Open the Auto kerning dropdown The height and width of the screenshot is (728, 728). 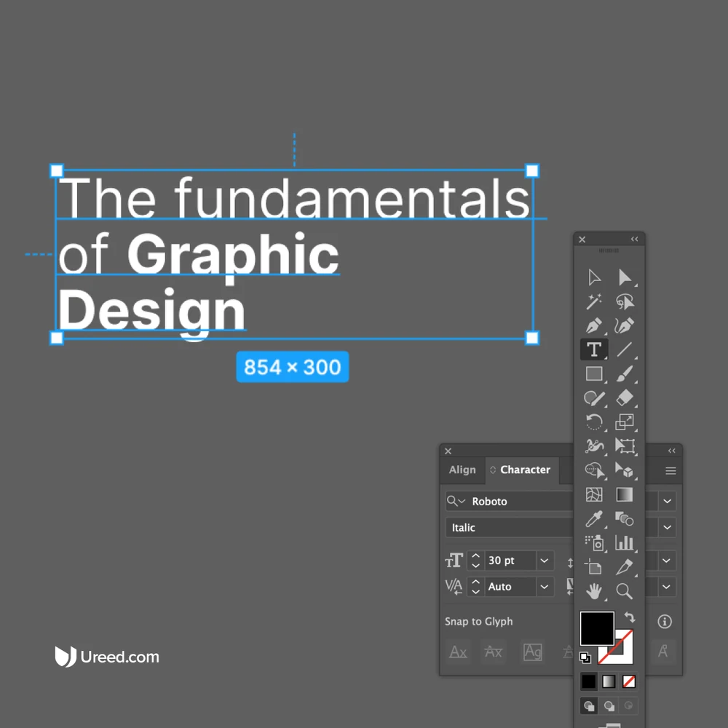tap(544, 586)
